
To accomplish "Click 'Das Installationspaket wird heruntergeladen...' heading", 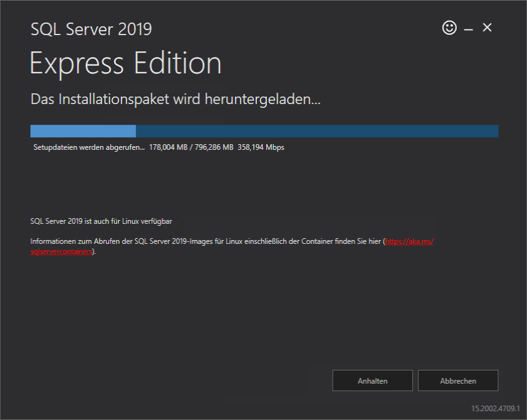I will tap(175, 100).
